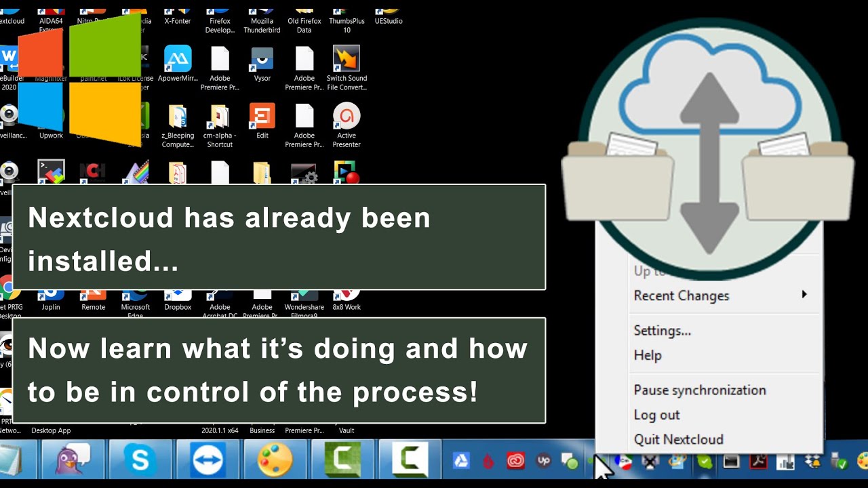The height and width of the screenshot is (488, 868).
Task: Open the white Camtasia taskbar button
Action: tap(410, 461)
